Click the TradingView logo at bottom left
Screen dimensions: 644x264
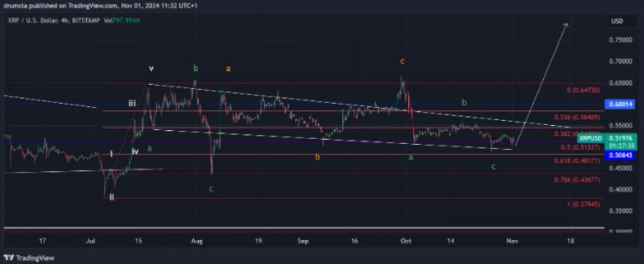pyautogui.click(x=29, y=258)
